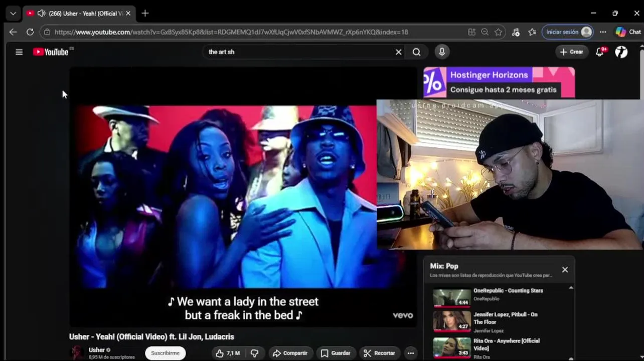Play Rita Ora Anywhere thumbnail
Image resolution: width=644 pixels, height=361 pixels.
(x=452, y=347)
